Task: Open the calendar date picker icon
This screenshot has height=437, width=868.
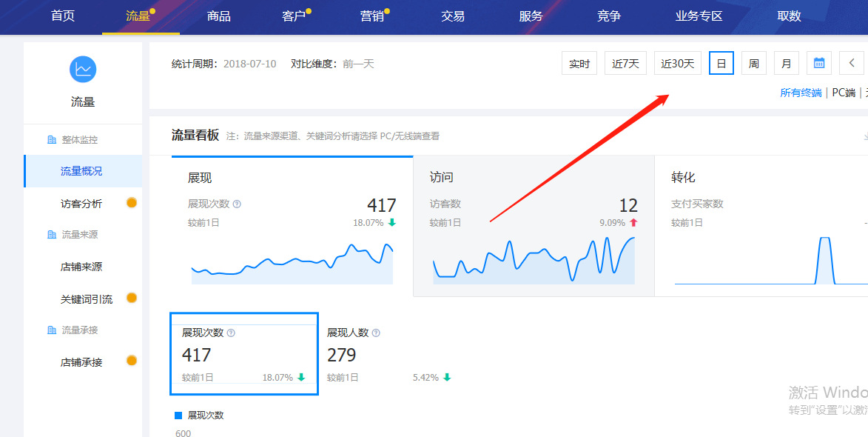Action: [x=818, y=63]
